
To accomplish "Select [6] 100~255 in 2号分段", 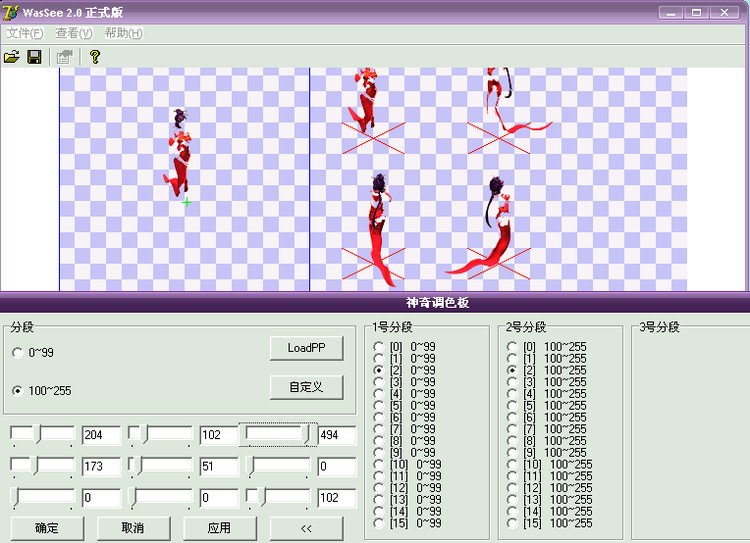I will point(547,417).
